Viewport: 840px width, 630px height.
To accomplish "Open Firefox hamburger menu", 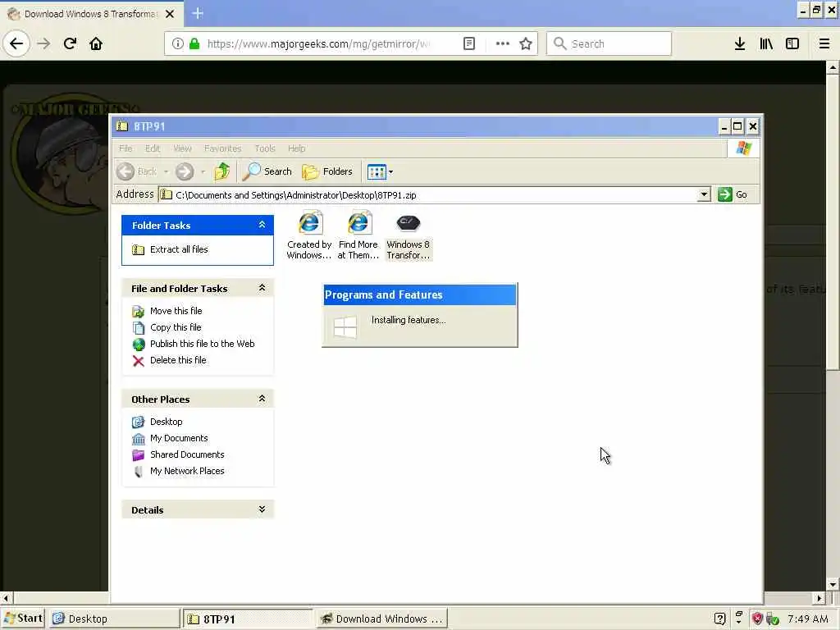I will (824, 43).
